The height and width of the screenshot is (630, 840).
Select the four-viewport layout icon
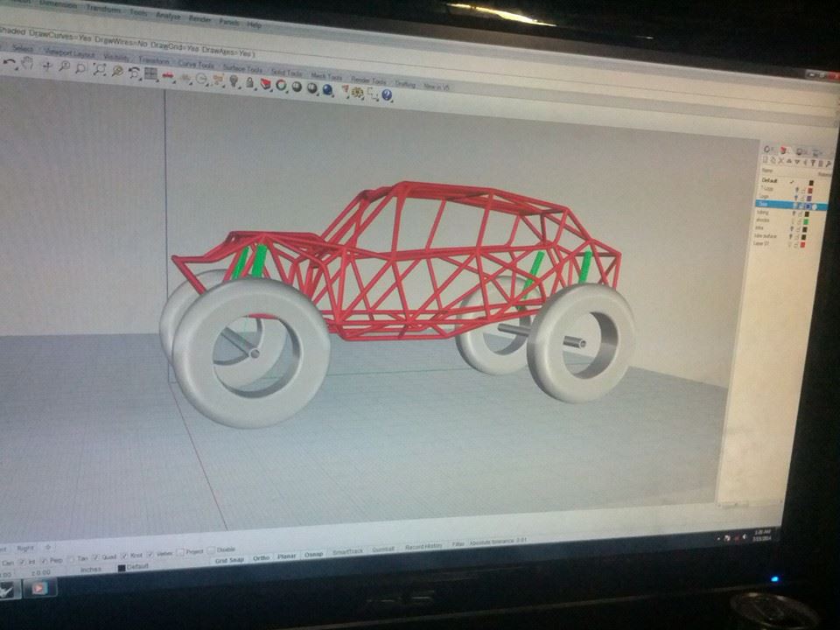151,73
